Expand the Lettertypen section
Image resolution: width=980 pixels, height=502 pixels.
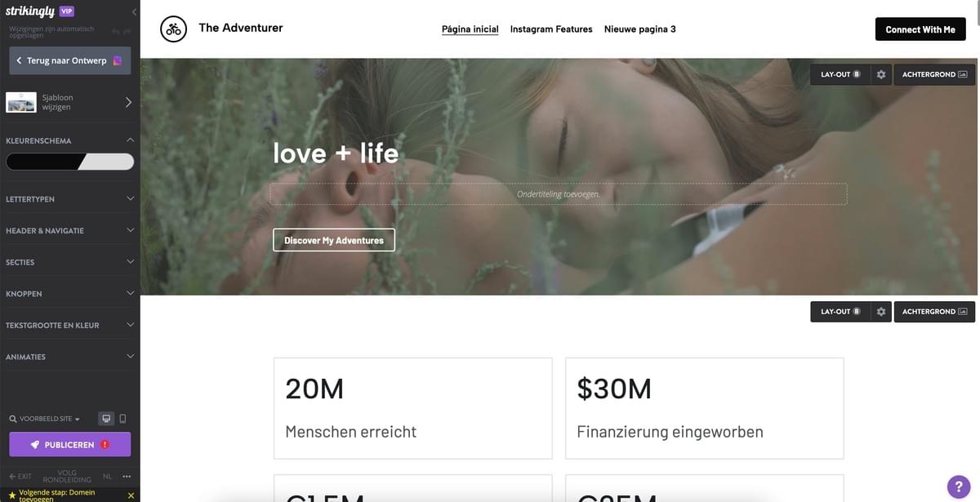(x=70, y=198)
